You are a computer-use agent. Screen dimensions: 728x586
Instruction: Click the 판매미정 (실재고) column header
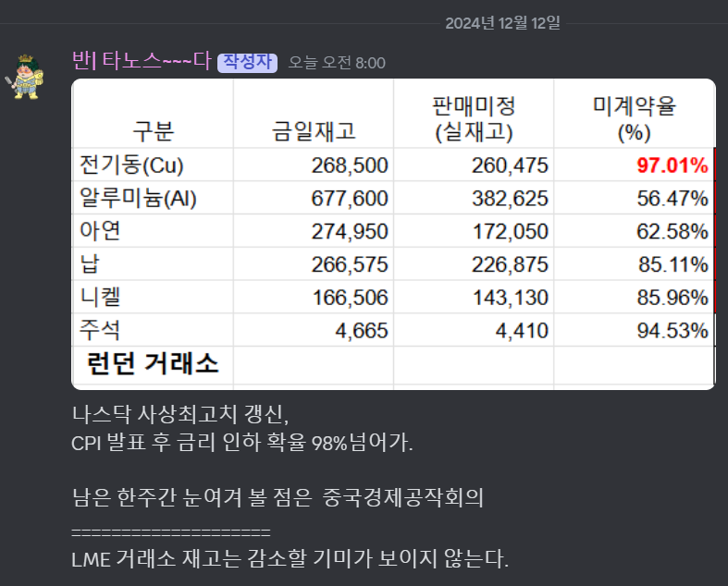coord(474,119)
